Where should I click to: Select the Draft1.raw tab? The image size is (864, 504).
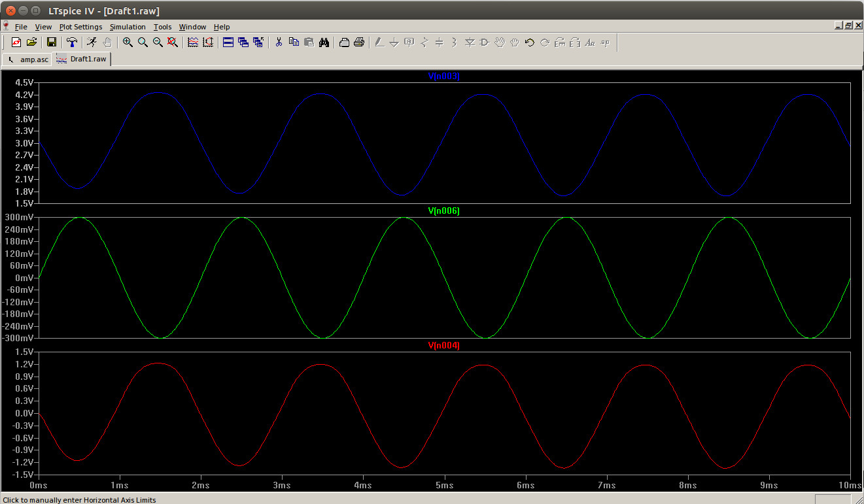point(82,59)
